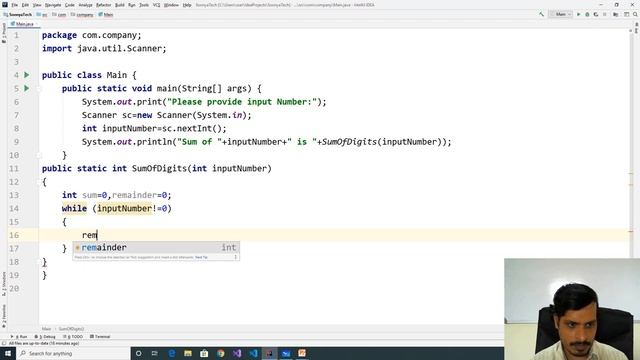Collapse the SumOfDigits method fold marker at line 12
640x360 pixels.
click(x=39, y=182)
